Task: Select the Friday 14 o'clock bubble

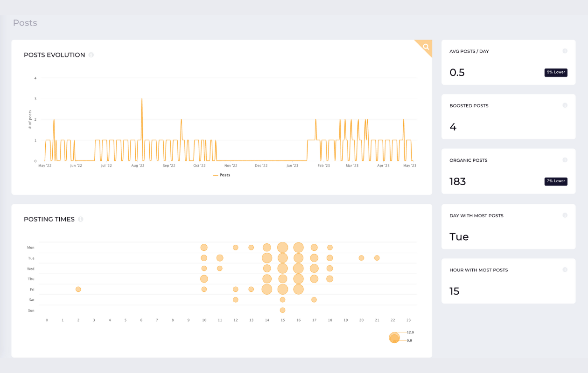Action: pos(267,290)
